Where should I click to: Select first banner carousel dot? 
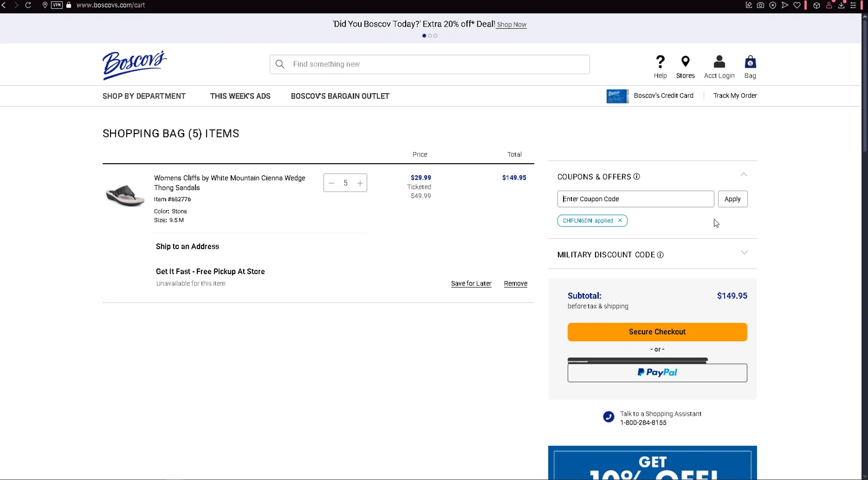pos(424,36)
